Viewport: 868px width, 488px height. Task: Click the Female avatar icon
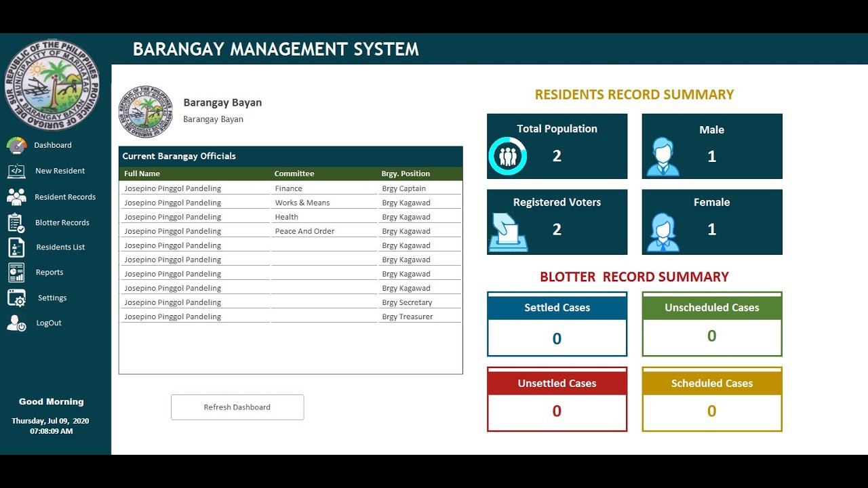tap(663, 232)
